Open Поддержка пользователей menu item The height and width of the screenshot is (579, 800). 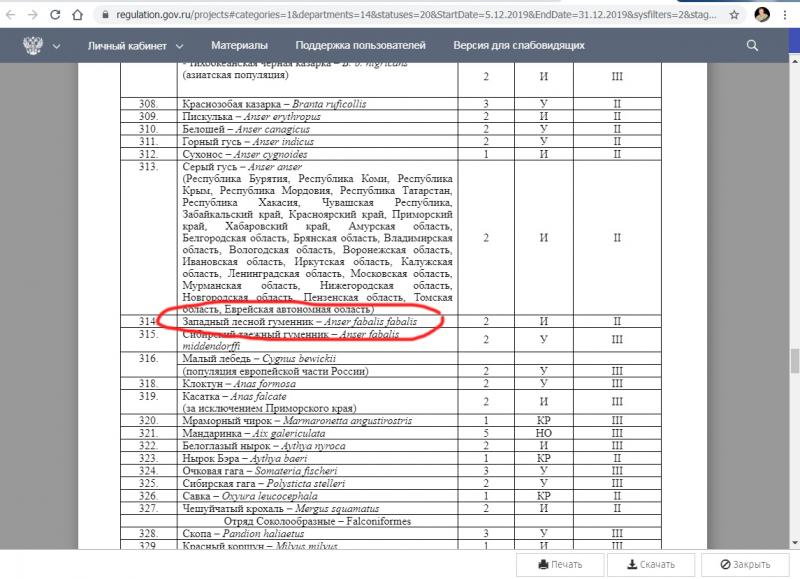[360, 45]
